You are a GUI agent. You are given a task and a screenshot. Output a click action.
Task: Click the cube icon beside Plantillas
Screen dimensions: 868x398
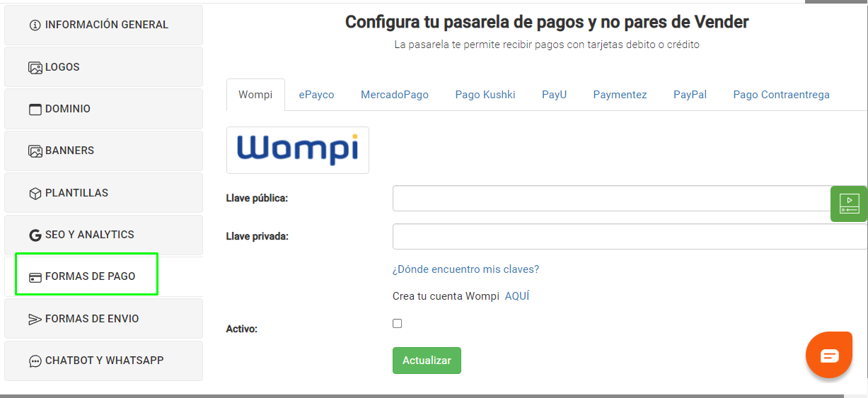(x=35, y=194)
